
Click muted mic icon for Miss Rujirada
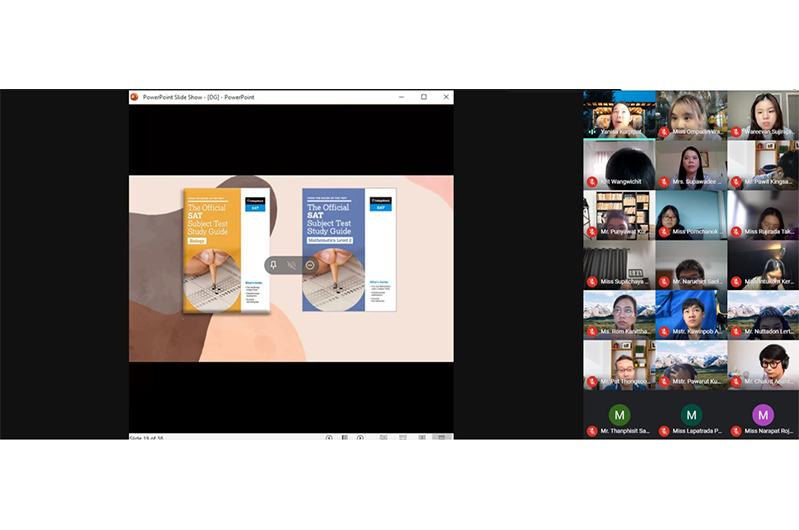(x=736, y=231)
